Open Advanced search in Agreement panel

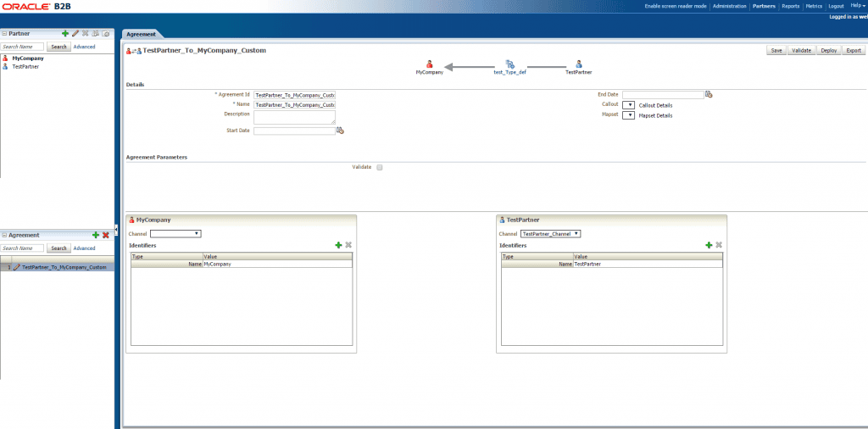tap(84, 248)
